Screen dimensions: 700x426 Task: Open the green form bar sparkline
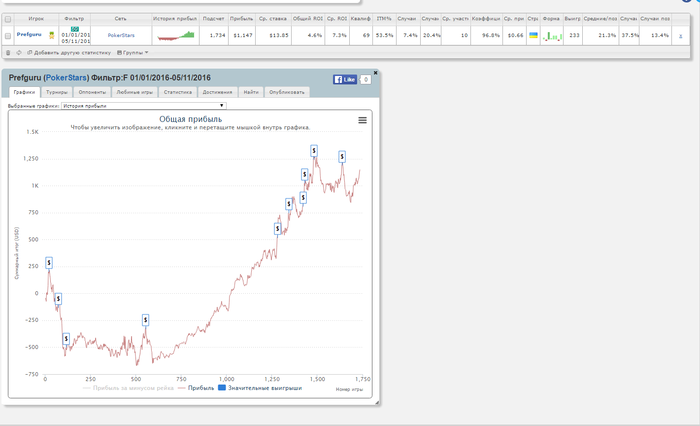(552, 36)
